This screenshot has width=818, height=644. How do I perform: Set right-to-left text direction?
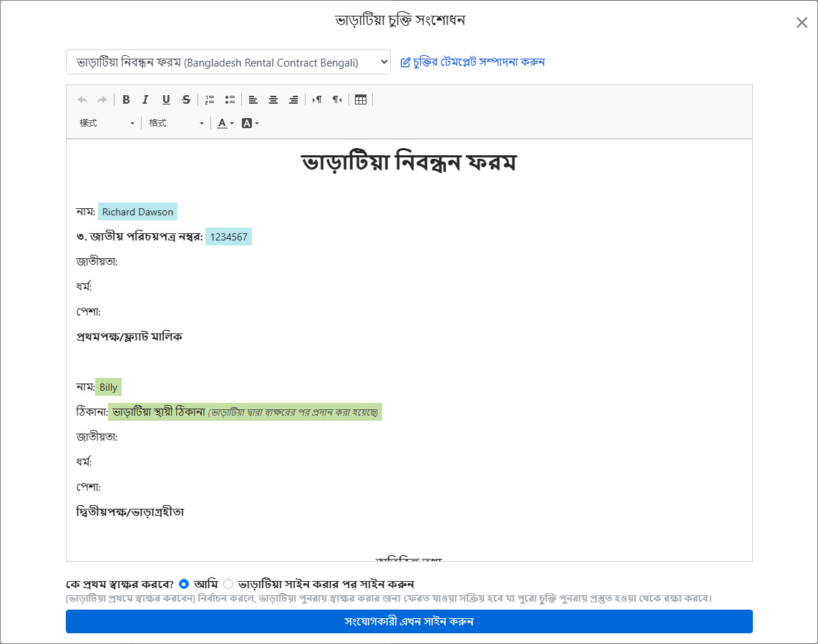[x=337, y=99]
